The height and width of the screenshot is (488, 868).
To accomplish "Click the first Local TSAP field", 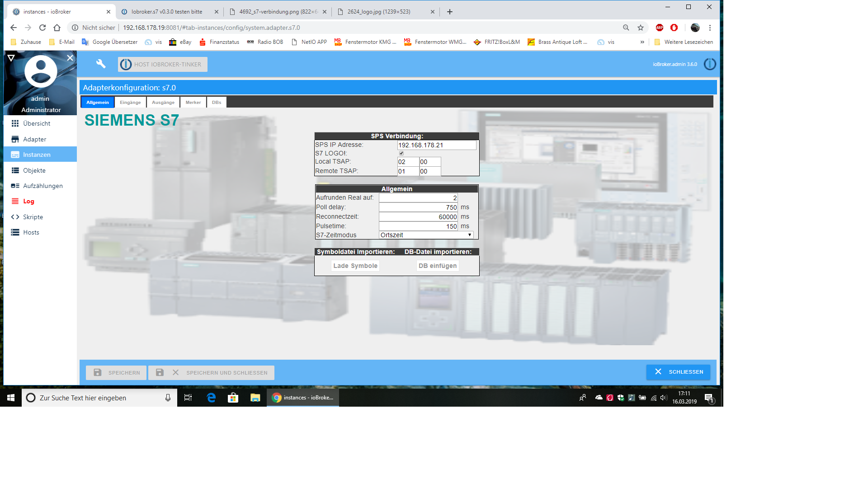I will 408,162.
